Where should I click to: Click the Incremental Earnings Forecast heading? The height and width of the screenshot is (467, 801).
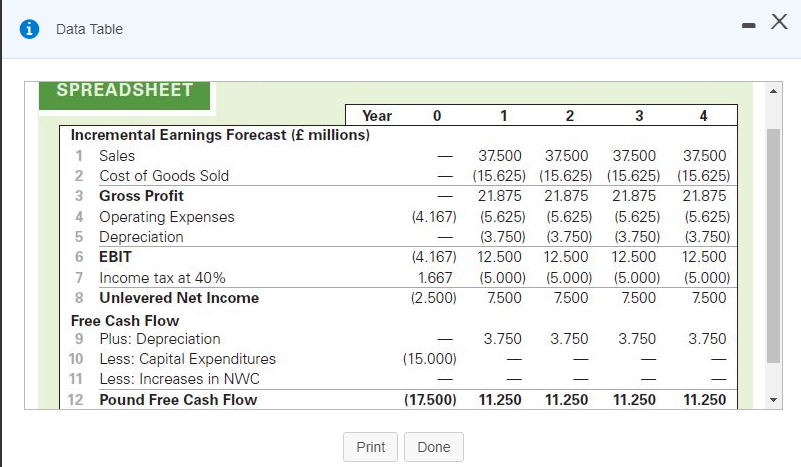(x=220, y=135)
